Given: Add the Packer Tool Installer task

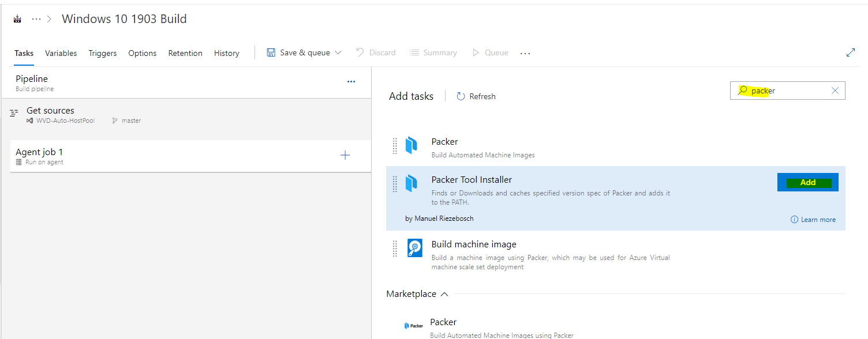Looking at the screenshot, I should click(x=807, y=182).
